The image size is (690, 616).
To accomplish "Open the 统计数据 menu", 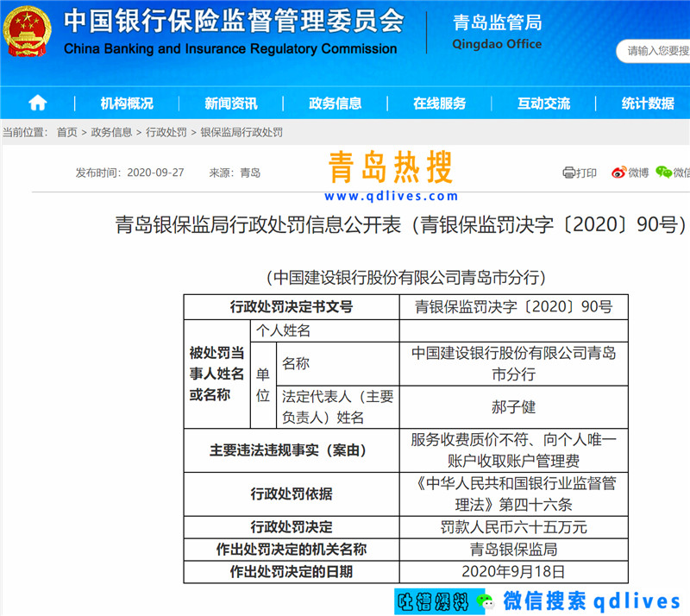I will click(648, 104).
